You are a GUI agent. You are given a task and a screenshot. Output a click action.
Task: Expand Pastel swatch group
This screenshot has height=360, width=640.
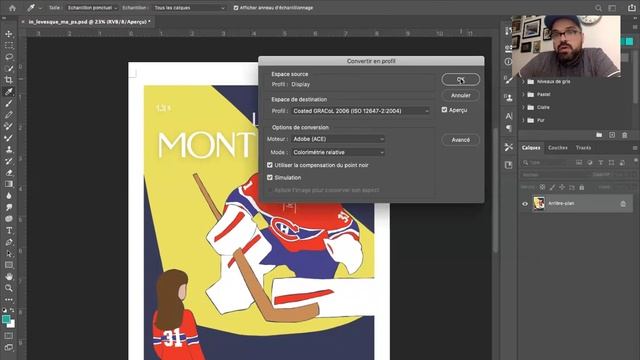point(523,94)
